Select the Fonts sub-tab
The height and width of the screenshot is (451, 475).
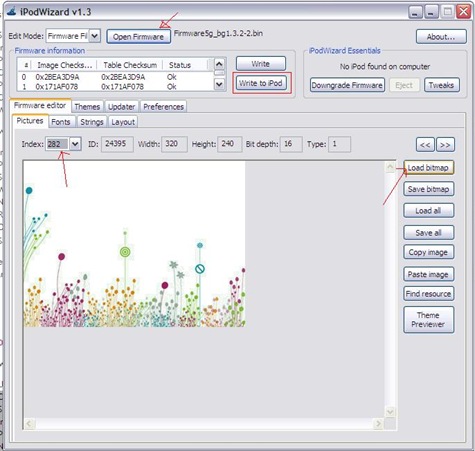tap(61, 122)
